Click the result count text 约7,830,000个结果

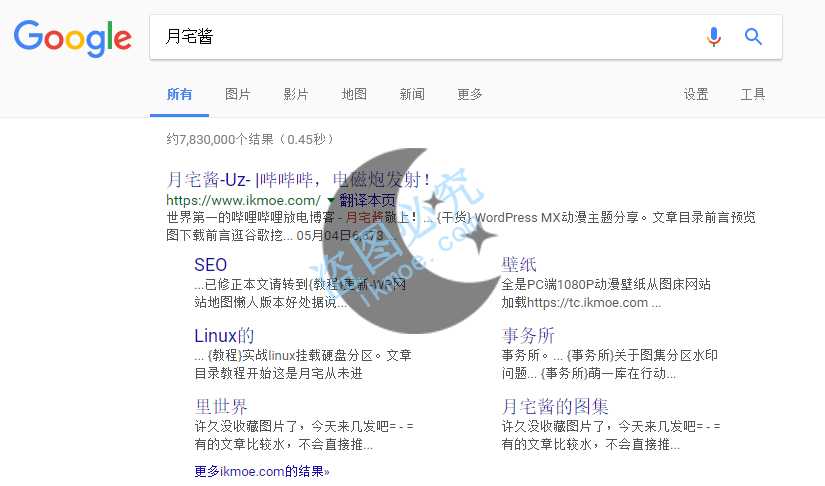[x=220, y=139]
